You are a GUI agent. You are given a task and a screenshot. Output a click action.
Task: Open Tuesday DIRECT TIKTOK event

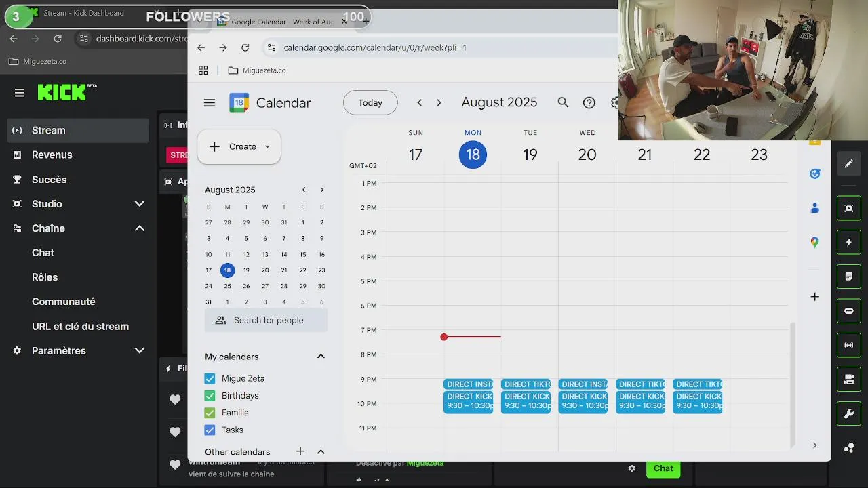[526, 384]
